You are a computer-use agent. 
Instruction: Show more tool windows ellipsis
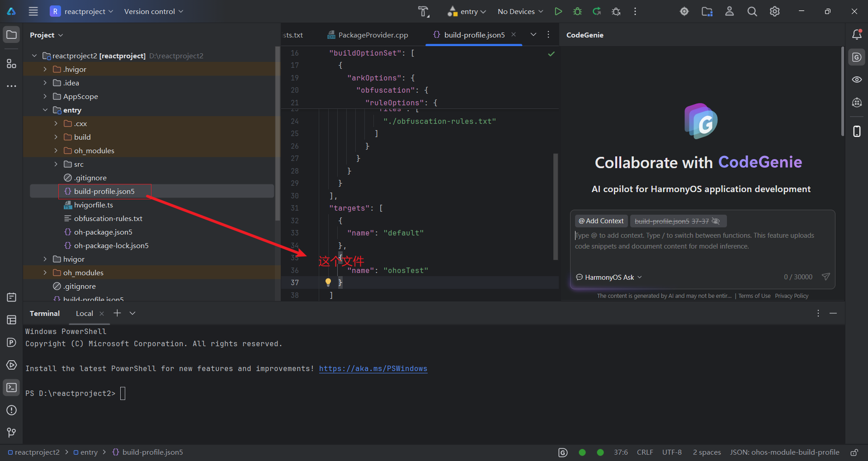tap(12, 86)
